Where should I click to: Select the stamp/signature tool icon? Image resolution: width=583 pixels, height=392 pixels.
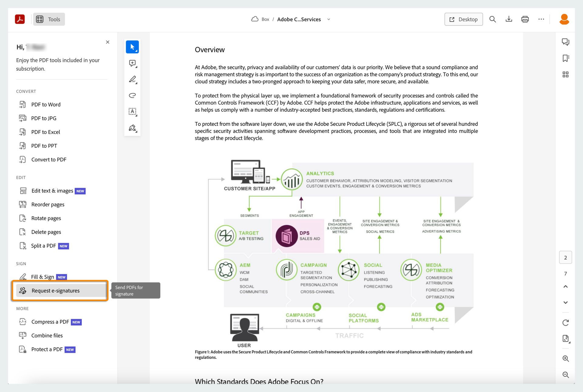coord(133,128)
